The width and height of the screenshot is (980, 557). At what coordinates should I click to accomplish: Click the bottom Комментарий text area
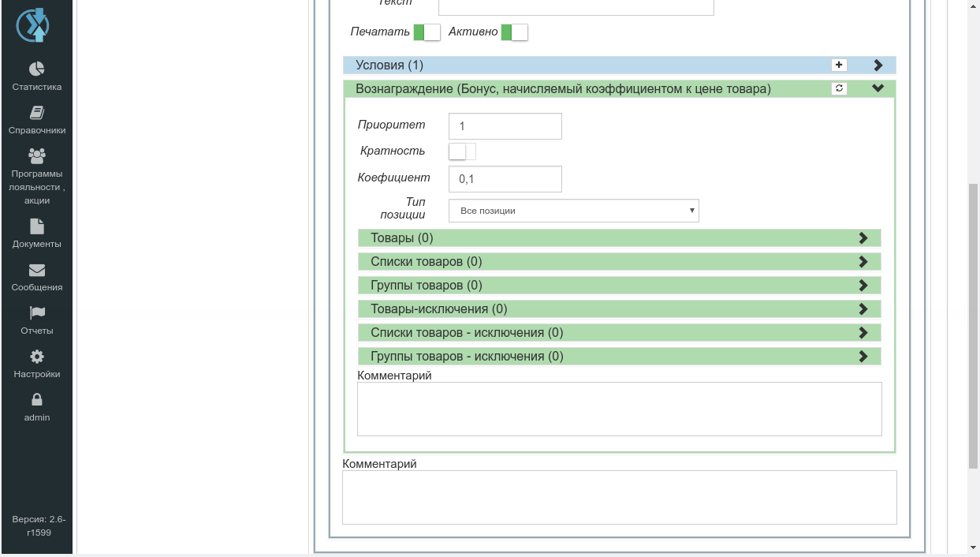pos(620,498)
